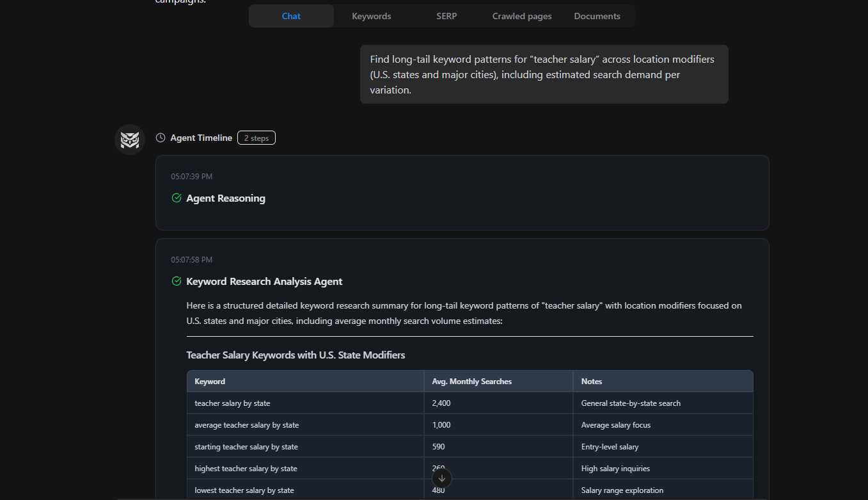Click the Avg. Monthly Searches column header

tap(471, 381)
